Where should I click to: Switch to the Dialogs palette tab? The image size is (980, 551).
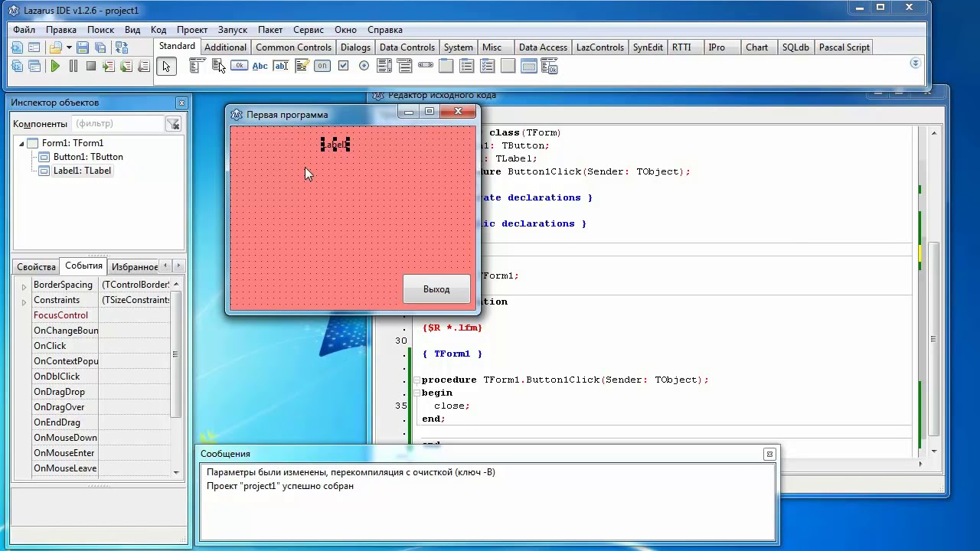pyautogui.click(x=355, y=47)
